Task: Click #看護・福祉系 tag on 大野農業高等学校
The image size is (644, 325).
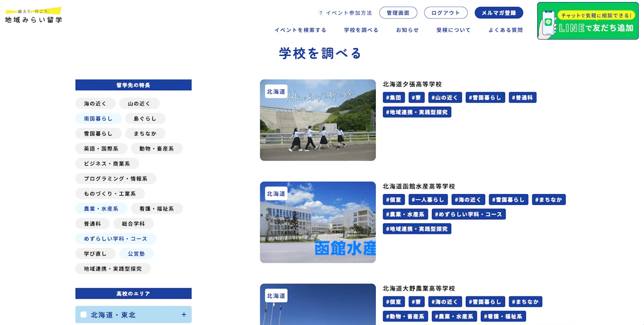Action: click(x=503, y=316)
